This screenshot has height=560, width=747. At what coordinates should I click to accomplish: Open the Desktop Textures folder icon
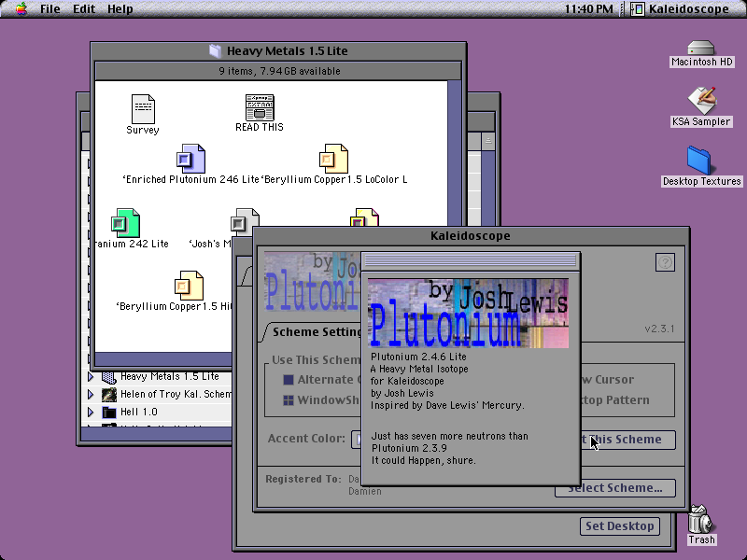pyautogui.click(x=698, y=161)
